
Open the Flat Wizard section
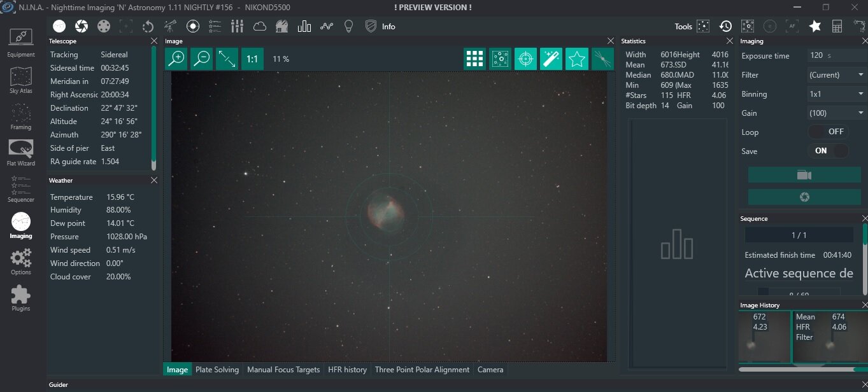[21, 153]
